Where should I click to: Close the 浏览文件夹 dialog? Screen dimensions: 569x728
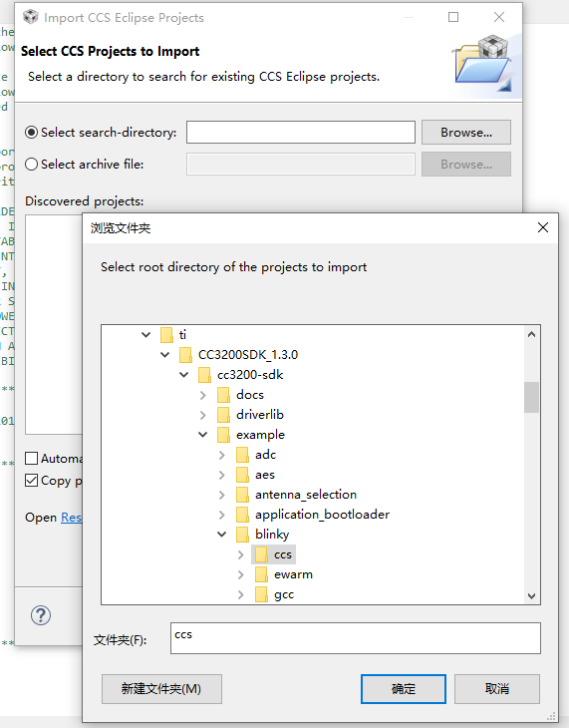542,227
